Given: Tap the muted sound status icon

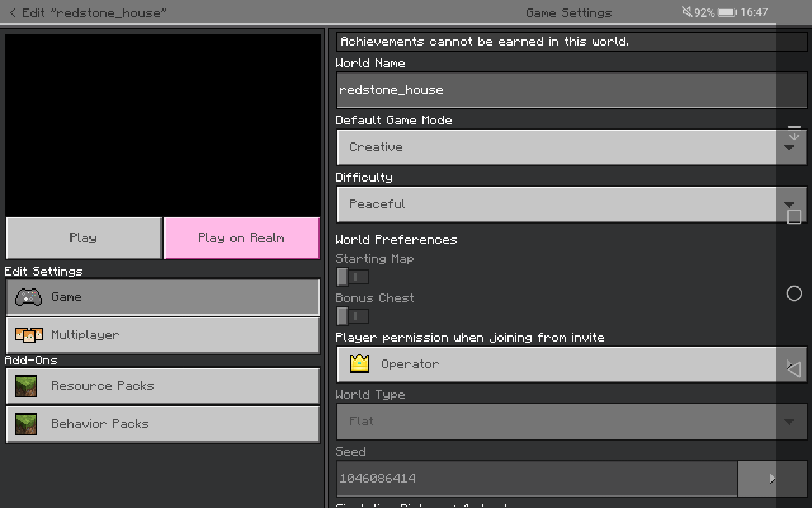Looking at the screenshot, I should pos(687,12).
